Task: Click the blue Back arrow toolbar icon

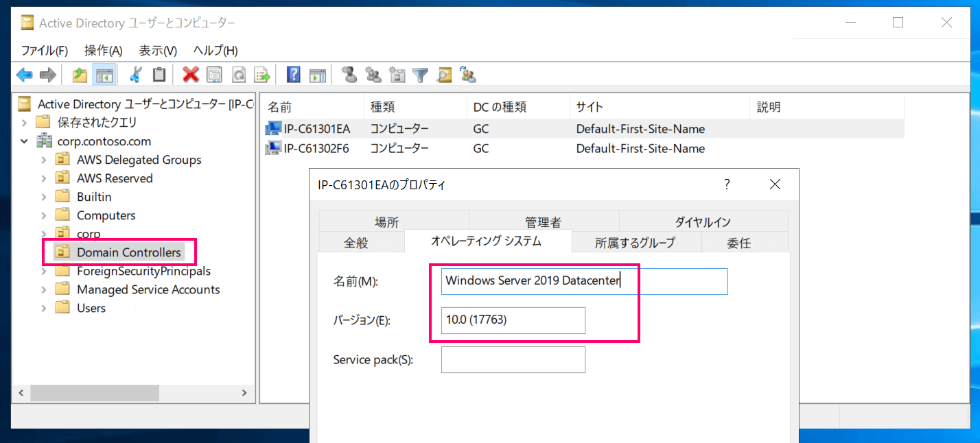Action: 25,75
